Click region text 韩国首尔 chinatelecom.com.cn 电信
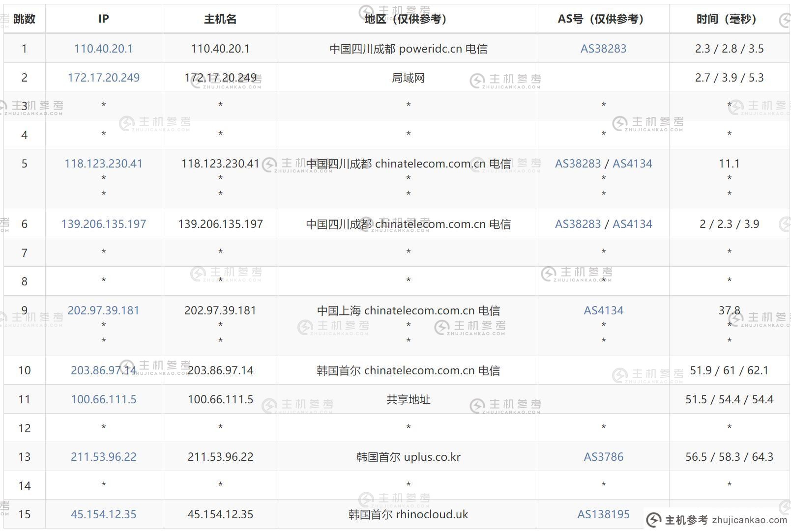This screenshot has width=791, height=532. (x=408, y=370)
